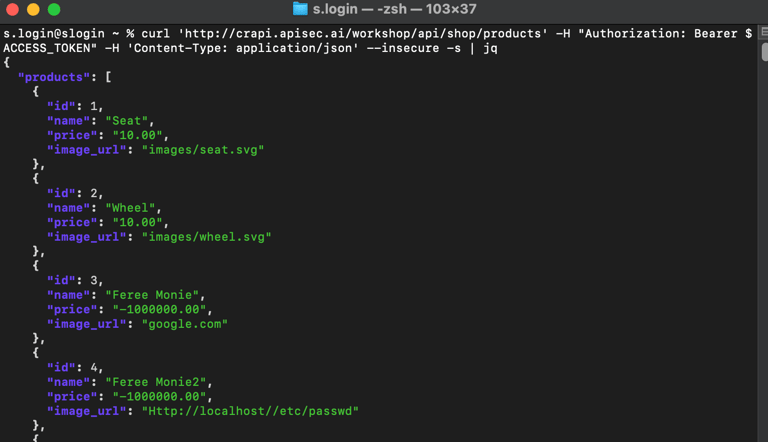Click the "images/wheel.svg" string value

click(x=206, y=237)
